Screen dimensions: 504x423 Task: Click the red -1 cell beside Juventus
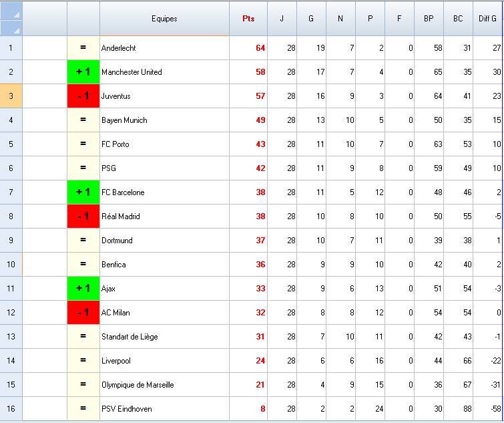83,96
